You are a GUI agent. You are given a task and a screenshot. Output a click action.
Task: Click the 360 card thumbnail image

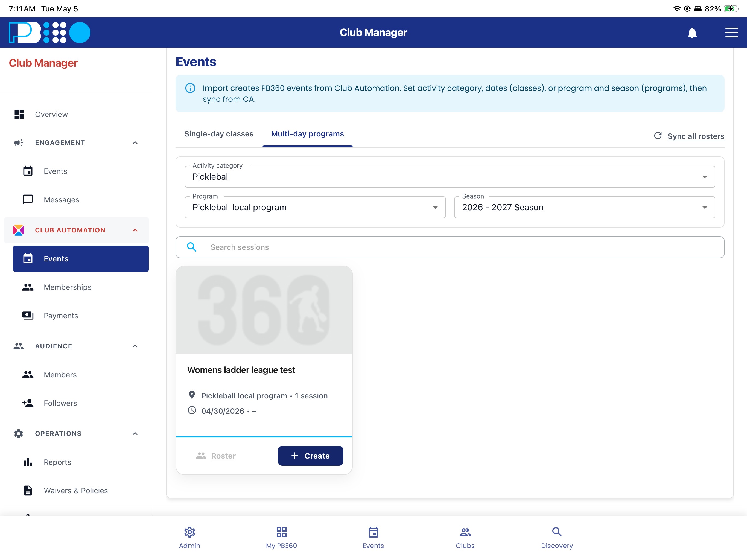pyautogui.click(x=264, y=310)
